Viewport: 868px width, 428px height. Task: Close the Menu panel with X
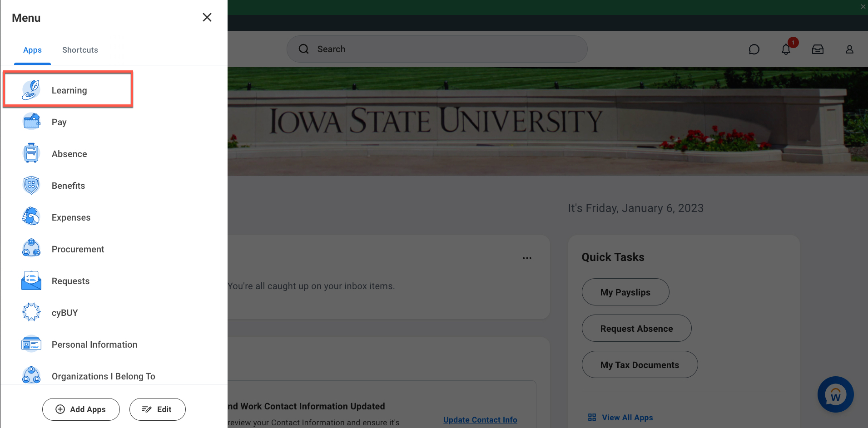coord(207,17)
